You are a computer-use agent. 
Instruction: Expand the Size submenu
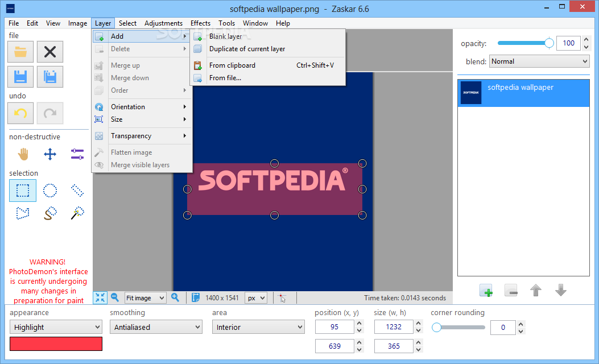141,119
